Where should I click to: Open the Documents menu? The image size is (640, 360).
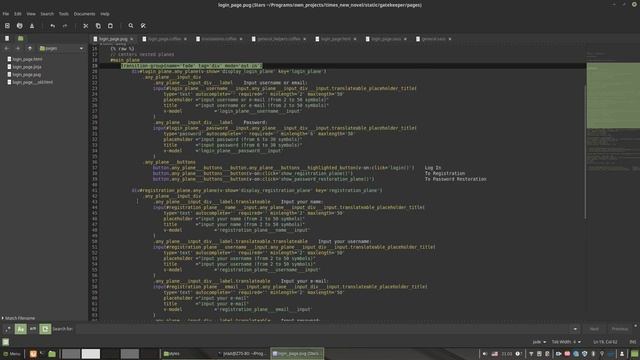pyautogui.click(x=84, y=14)
